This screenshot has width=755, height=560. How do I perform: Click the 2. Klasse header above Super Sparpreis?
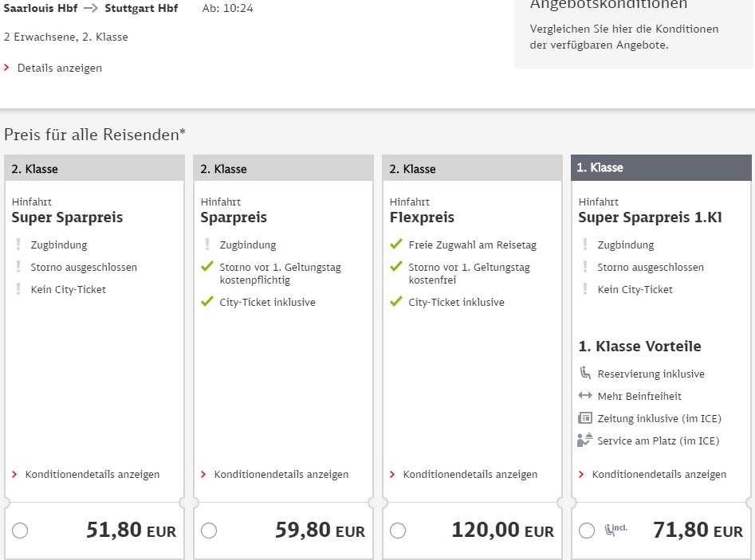point(94,168)
